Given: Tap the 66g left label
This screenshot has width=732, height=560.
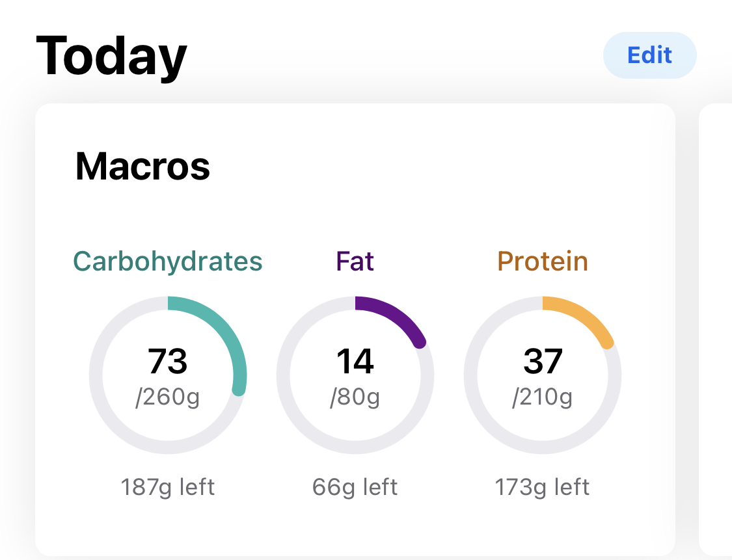Looking at the screenshot, I should coord(355,487).
